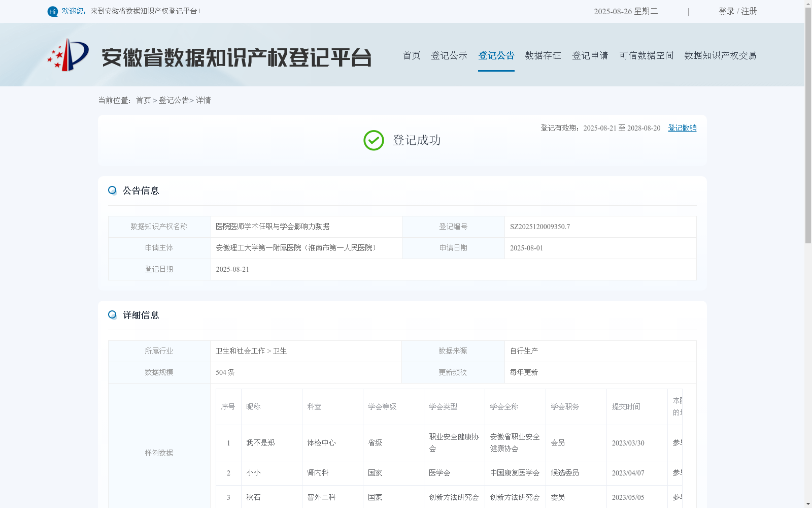This screenshot has height=508, width=812.
Task: Open the 数据知识产权交易 navigation tab
Action: [x=721, y=55]
